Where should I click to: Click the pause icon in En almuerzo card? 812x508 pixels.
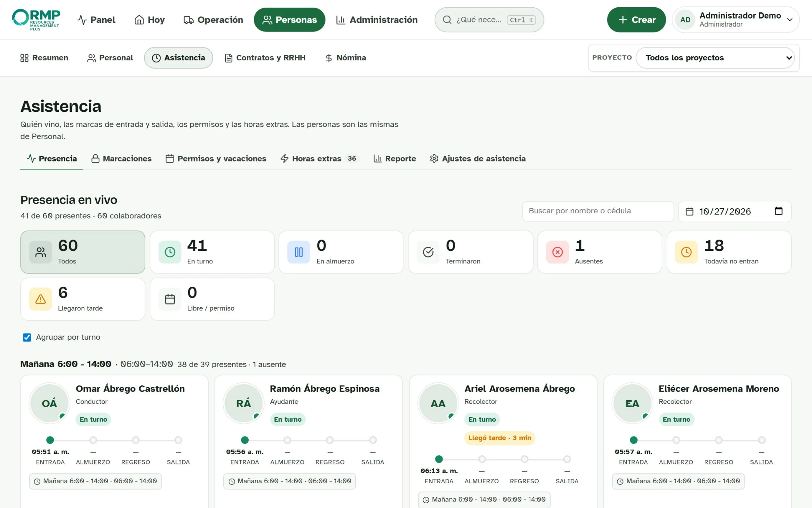pos(299,252)
